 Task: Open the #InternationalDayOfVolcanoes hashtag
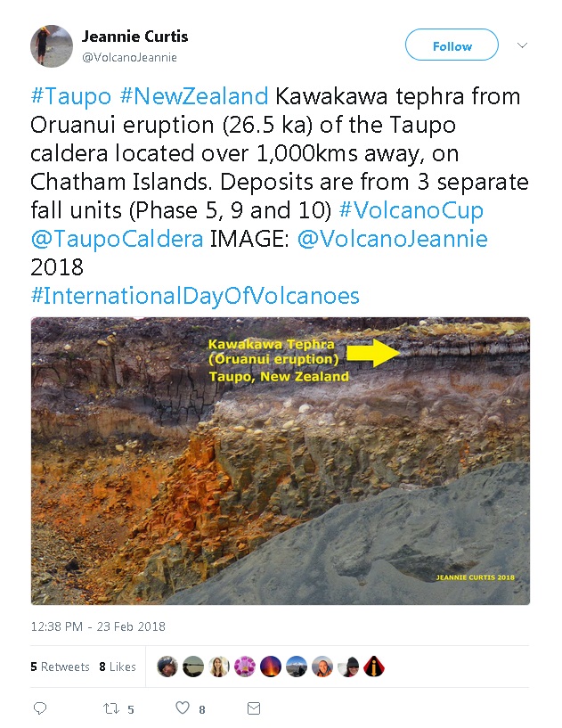click(195, 296)
